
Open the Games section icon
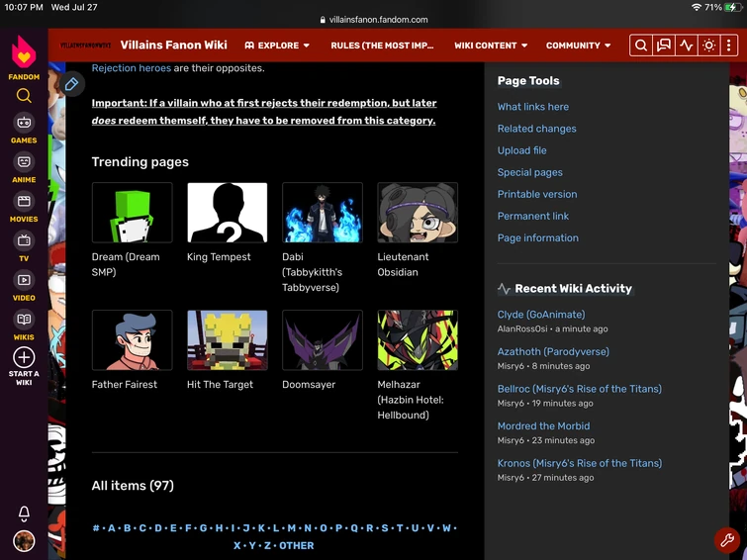click(x=24, y=123)
